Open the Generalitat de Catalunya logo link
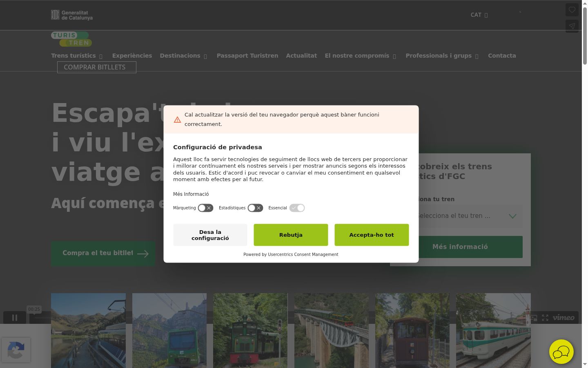 (72, 15)
